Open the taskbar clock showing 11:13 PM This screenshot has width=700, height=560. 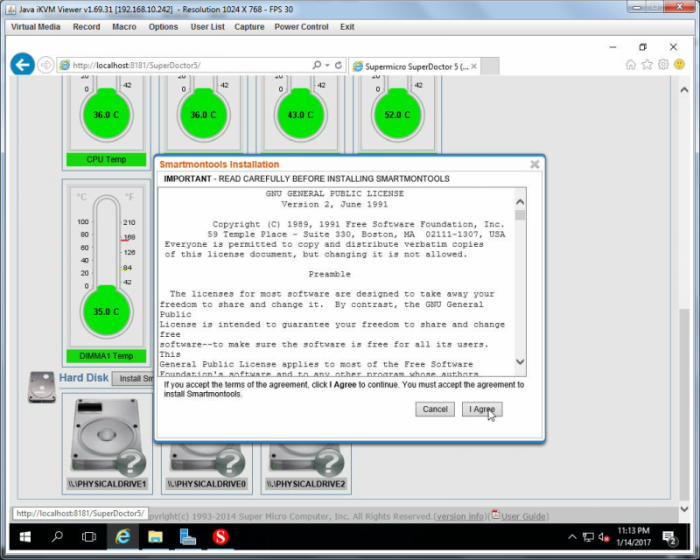coord(633,537)
